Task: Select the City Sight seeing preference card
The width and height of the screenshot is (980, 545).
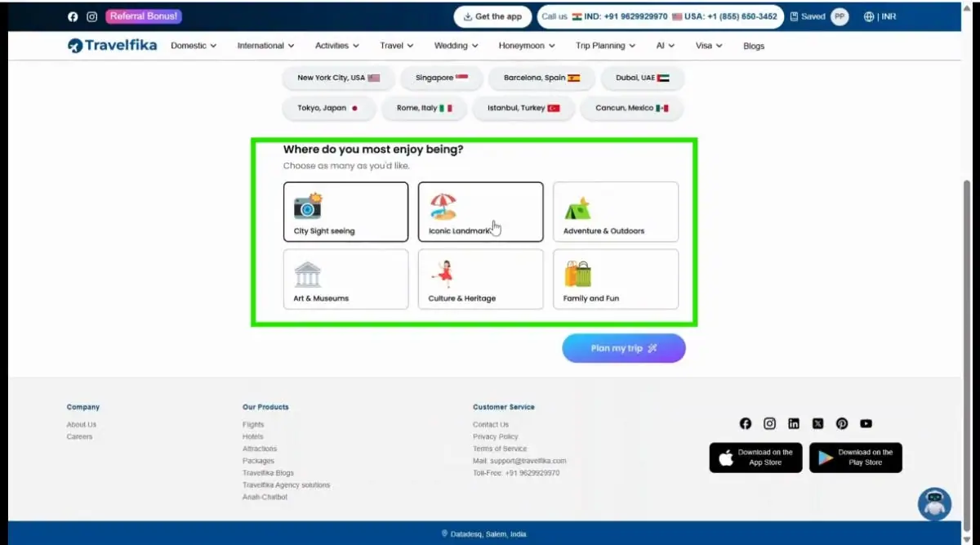Action: point(345,212)
